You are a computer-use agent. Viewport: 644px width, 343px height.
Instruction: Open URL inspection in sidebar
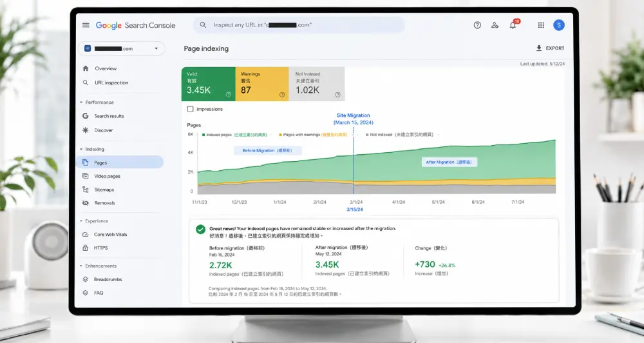point(111,83)
